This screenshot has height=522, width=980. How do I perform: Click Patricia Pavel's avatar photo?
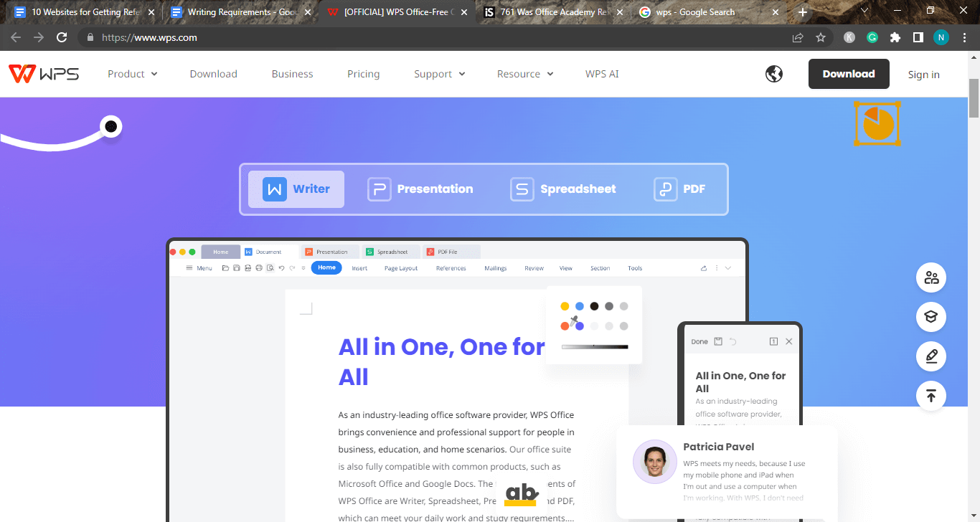pos(654,462)
